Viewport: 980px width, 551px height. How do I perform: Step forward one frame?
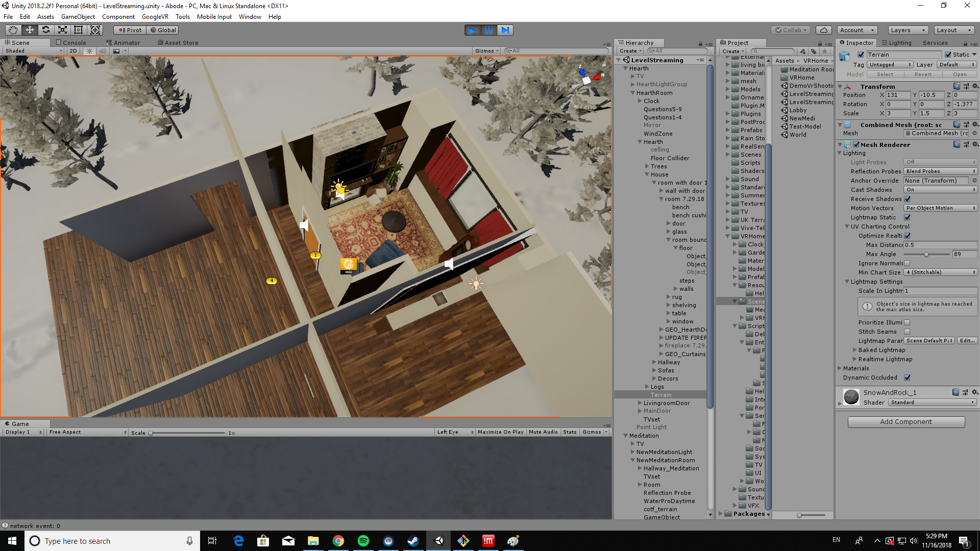click(505, 30)
